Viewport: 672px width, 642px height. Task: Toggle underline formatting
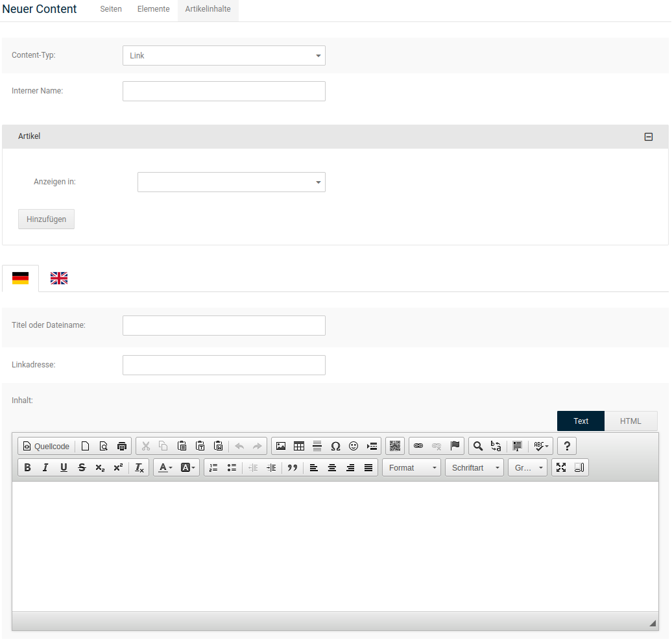[64, 467]
